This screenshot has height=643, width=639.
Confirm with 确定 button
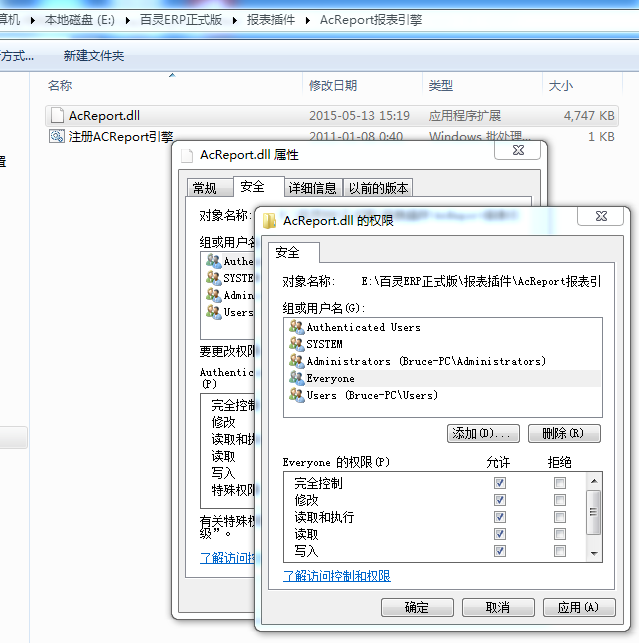tap(417, 607)
